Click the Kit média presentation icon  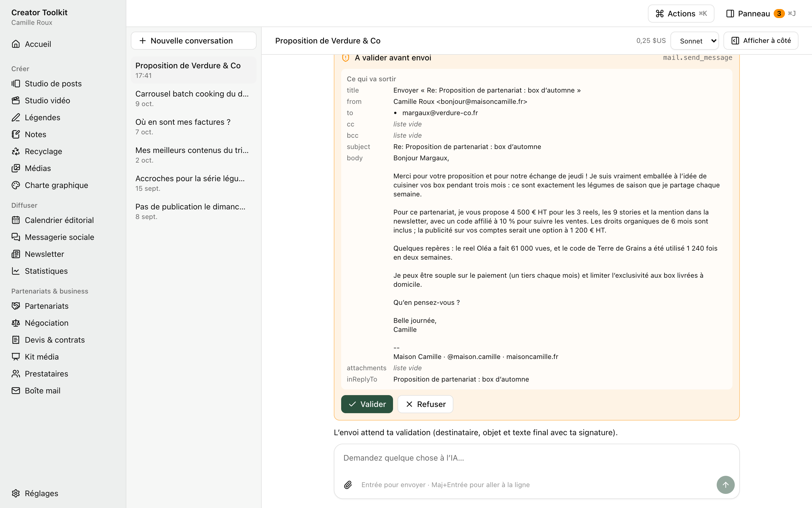click(16, 357)
